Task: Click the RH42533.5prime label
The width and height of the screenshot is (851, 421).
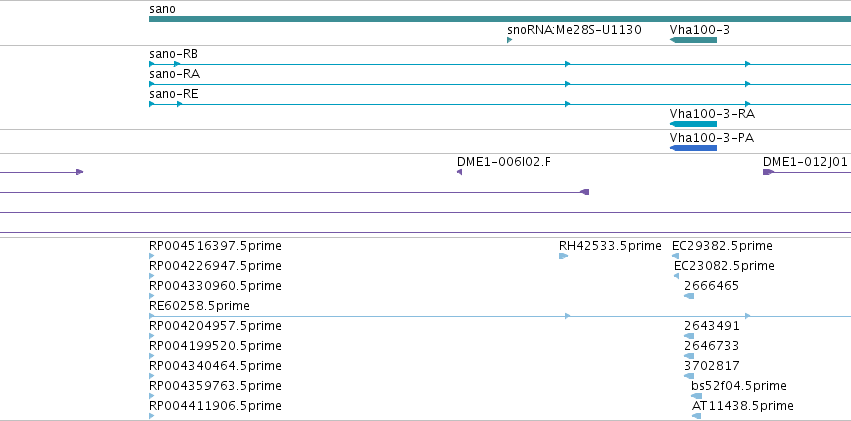Action: pyautogui.click(x=610, y=246)
